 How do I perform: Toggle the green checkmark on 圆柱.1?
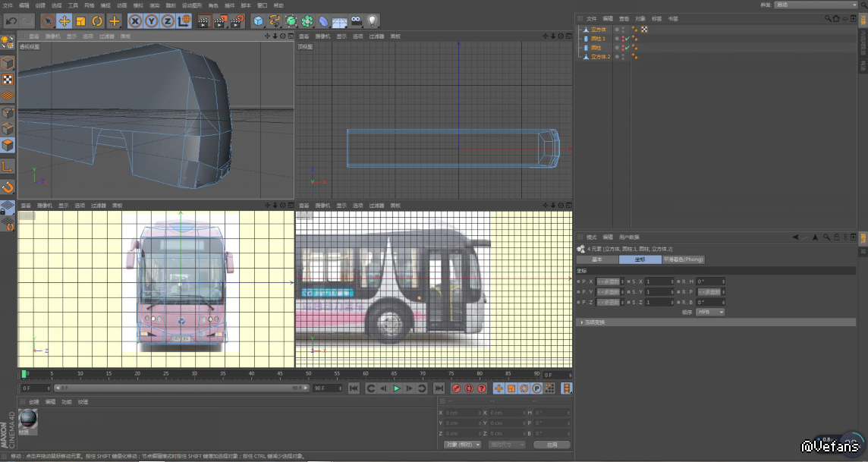627,38
